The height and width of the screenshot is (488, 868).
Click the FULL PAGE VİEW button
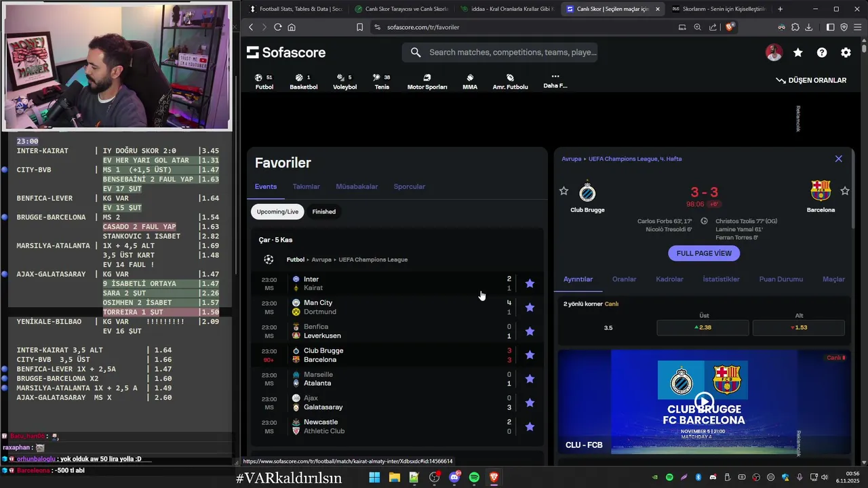(704, 253)
